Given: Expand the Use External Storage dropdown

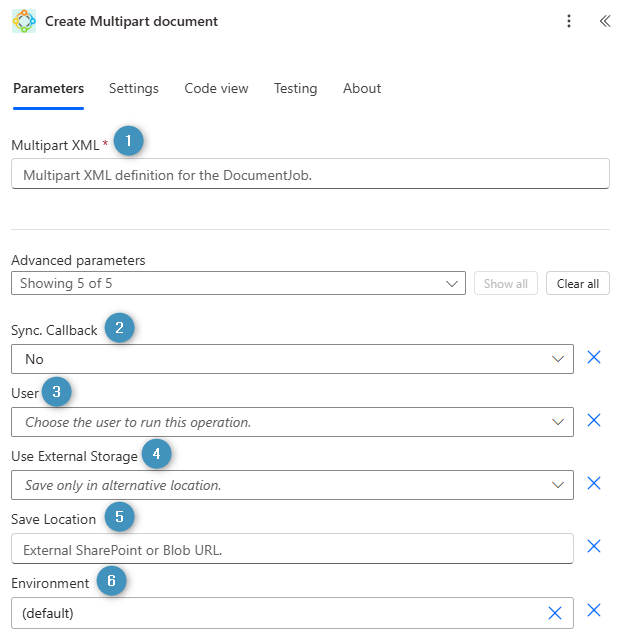Looking at the screenshot, I should click(x=292, y=485).
